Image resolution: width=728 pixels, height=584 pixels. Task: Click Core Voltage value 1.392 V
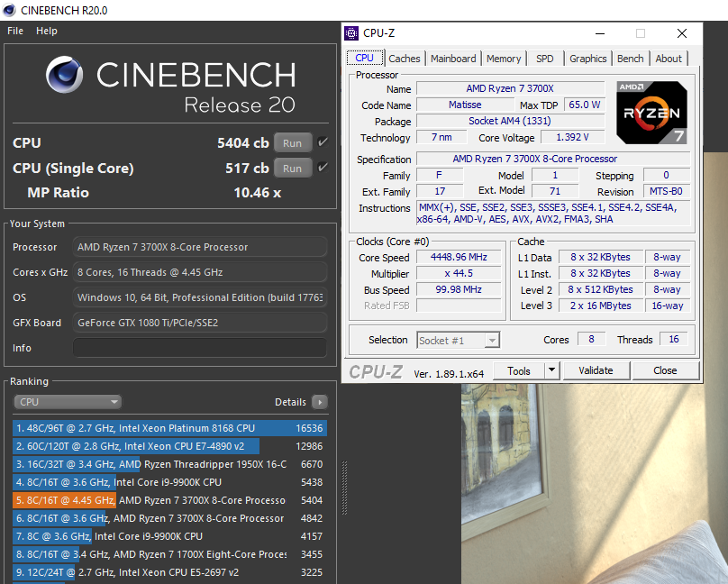pyautogui.click(x=572, y=137)
